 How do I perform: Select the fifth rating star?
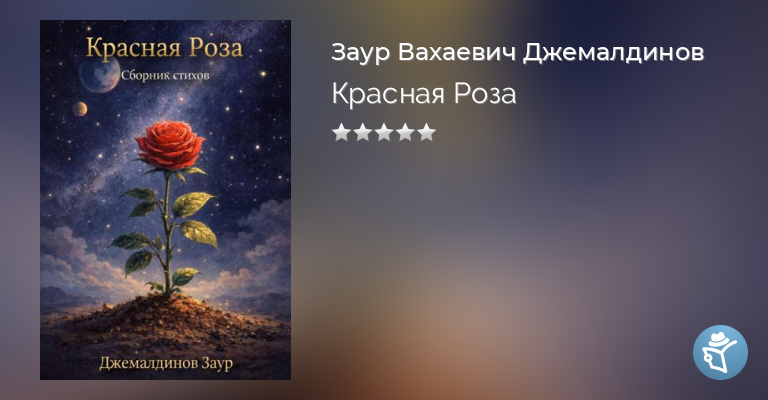point(427,132)
